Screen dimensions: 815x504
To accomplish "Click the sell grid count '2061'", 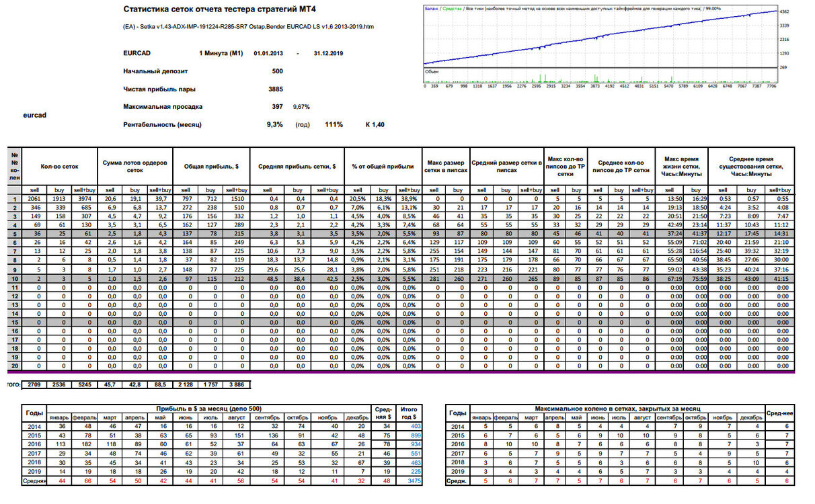I will click(34, 199).
